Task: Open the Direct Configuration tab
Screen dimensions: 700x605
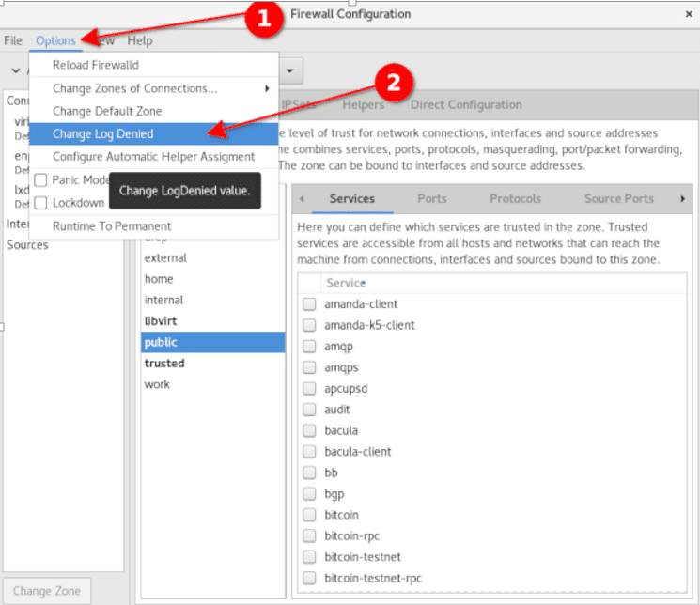Action: click(x=466, y=104)
